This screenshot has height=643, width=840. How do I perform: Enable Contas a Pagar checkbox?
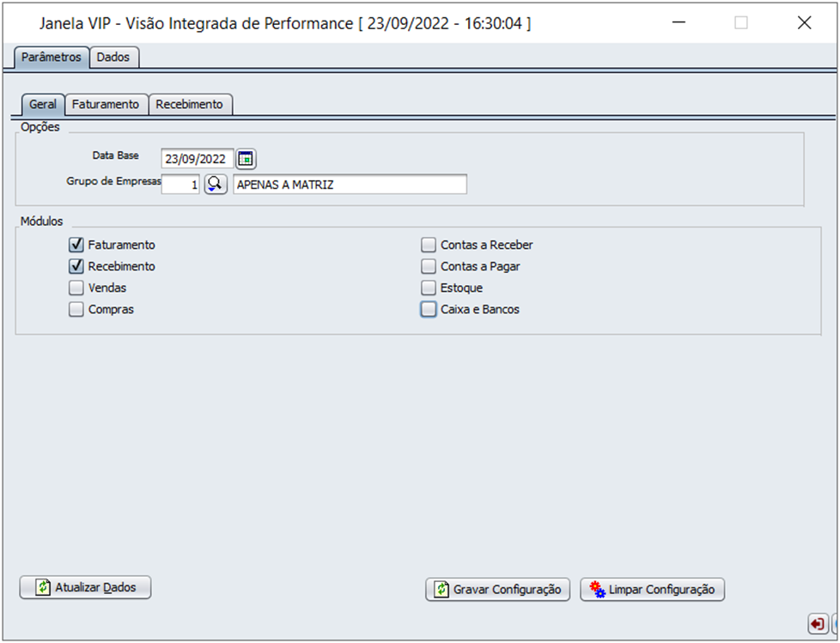tap(429, 266)
